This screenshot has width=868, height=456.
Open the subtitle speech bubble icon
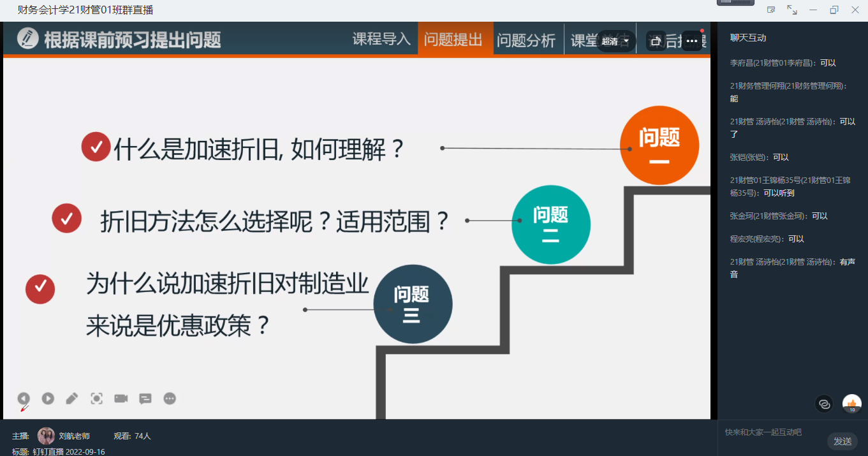tap(145, 398)
